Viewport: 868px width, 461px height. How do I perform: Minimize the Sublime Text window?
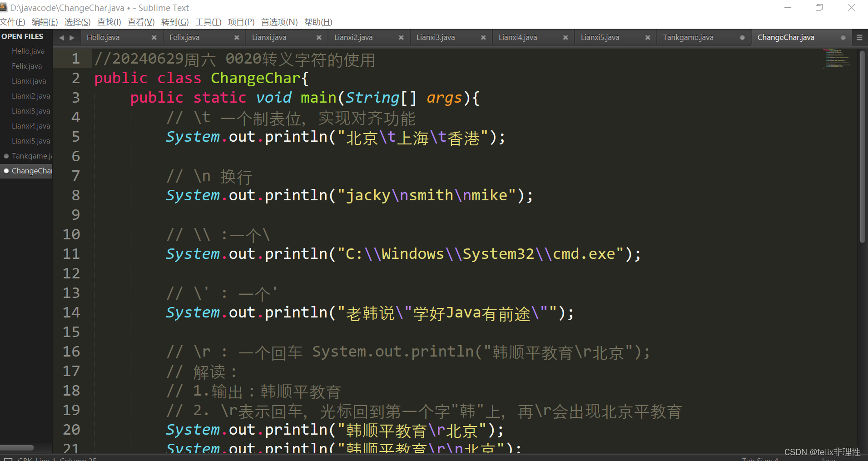[x=788, y=8]
